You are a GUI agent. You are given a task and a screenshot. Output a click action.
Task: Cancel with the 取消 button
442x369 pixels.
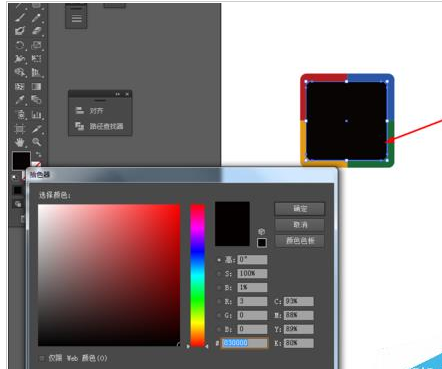(299, 225)
